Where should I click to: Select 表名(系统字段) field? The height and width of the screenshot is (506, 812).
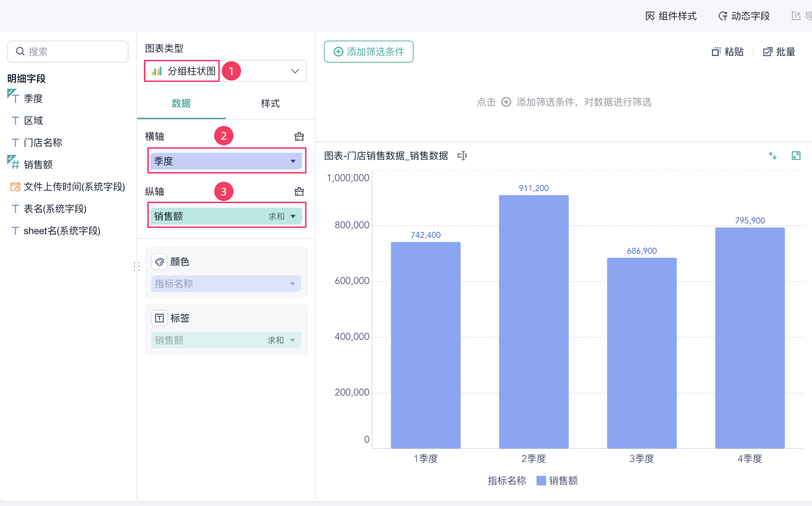click(55, 209)
